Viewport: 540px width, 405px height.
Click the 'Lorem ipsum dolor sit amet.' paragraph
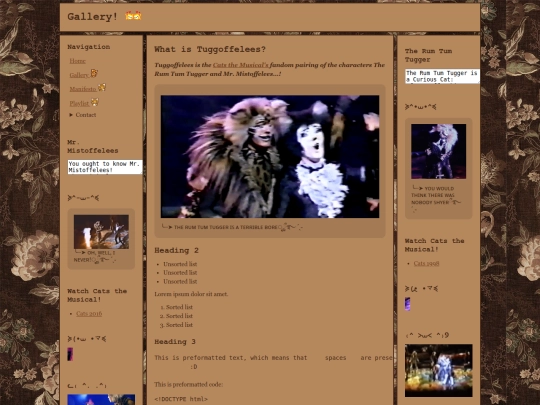(x=191, y=294)
